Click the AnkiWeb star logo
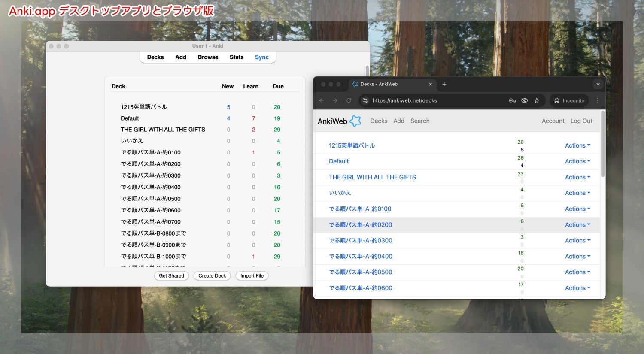The height and width of the screenshot is (354, 644). (x=355, y=121)
